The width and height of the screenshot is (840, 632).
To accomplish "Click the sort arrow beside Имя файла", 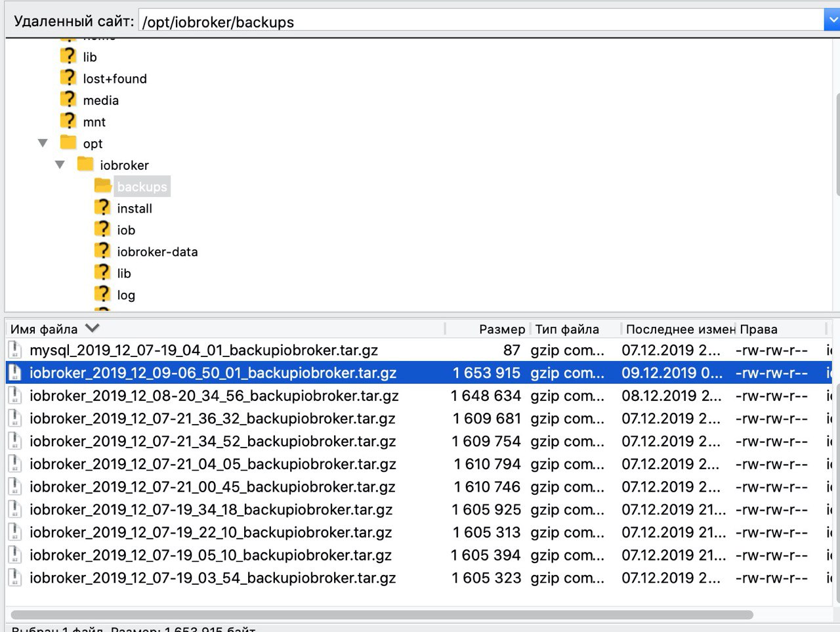I will point(92,328).
